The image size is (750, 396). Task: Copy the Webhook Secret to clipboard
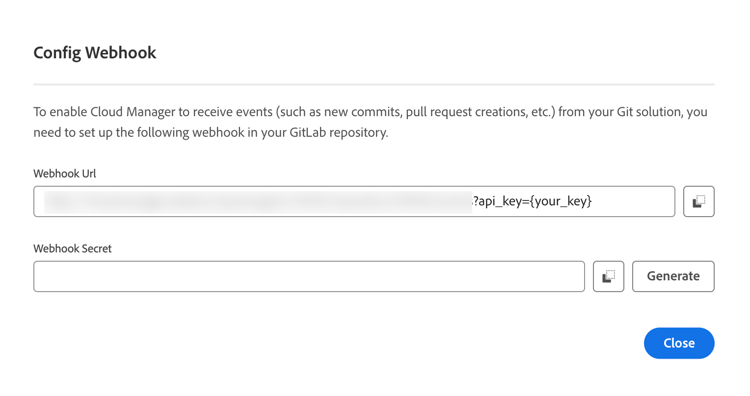608,276
